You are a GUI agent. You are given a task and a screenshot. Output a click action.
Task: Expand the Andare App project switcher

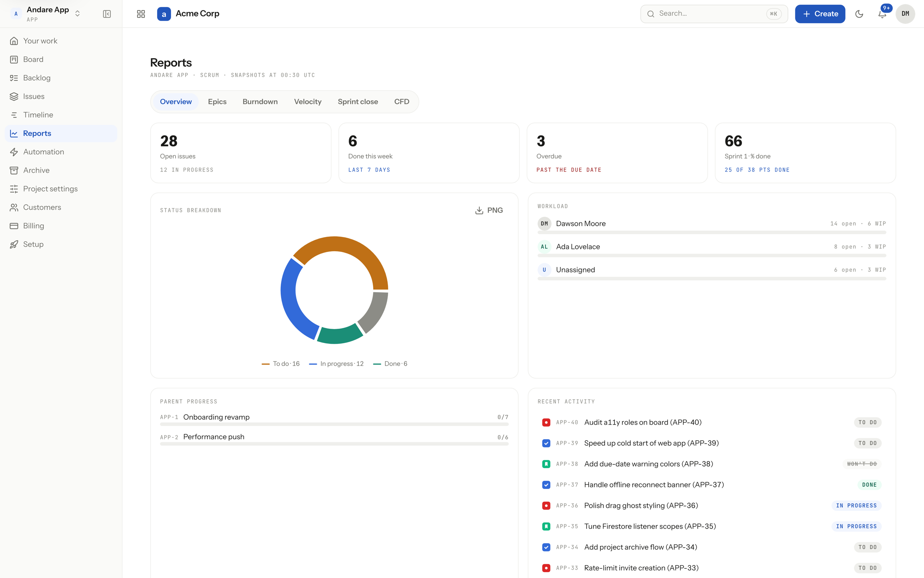[77, 13]
